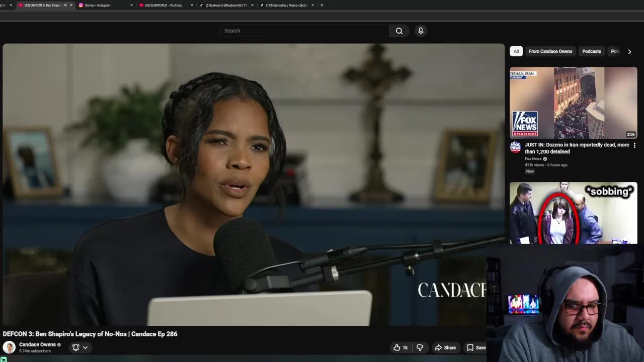Close the DEFCON 3 browser tab
This screenshot has width=644, height=362.
click(x=71, y=5)
